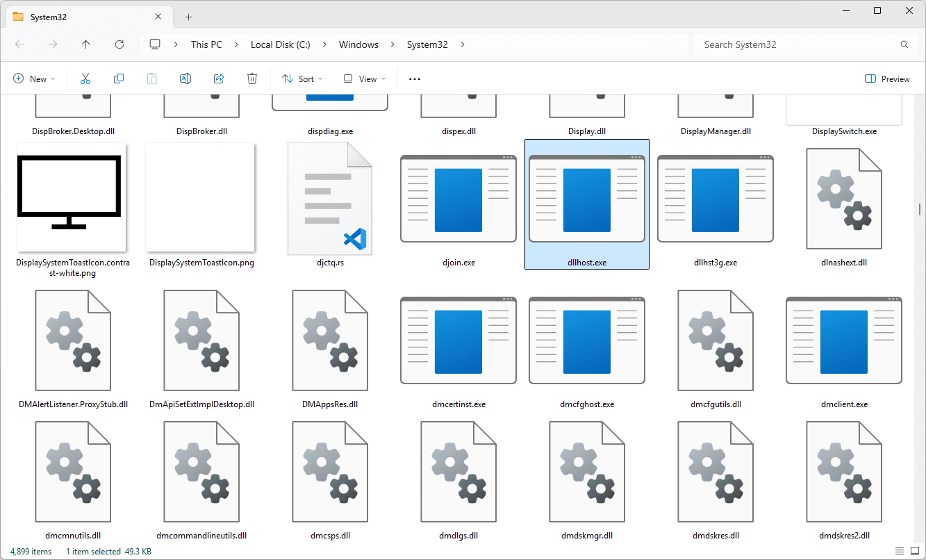Close the System32 tab
The width and height of the screenshot is (926, 560).
(x=158, y=17)
